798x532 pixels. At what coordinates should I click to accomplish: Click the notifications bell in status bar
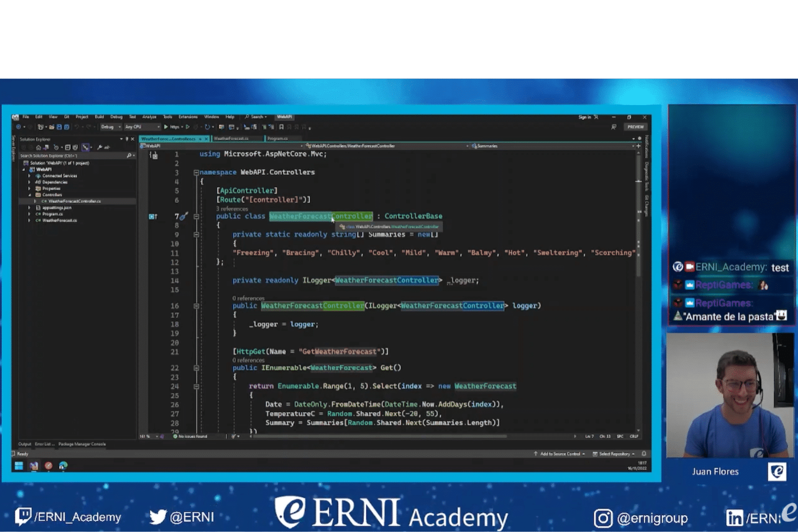pos(644,454)
